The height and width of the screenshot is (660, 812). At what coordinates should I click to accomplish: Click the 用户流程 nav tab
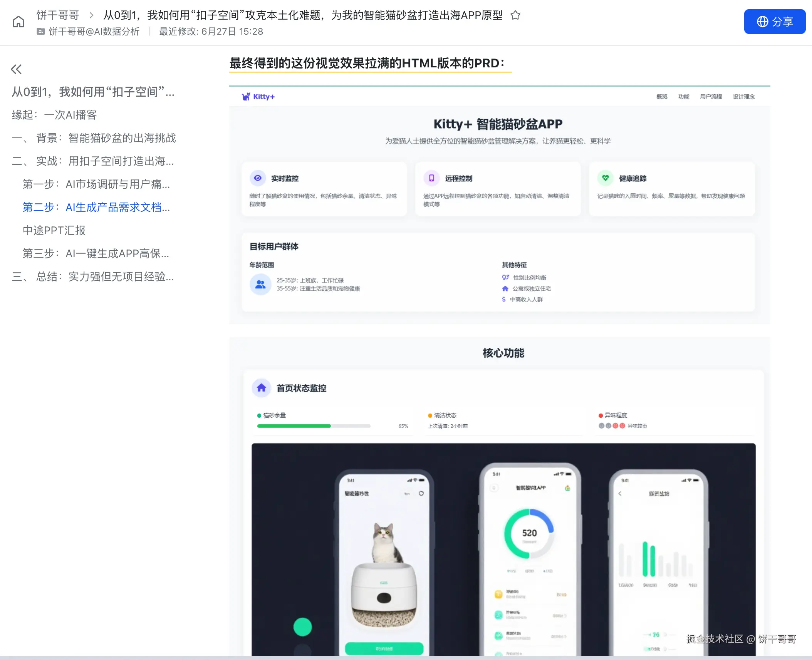(711, 97)
